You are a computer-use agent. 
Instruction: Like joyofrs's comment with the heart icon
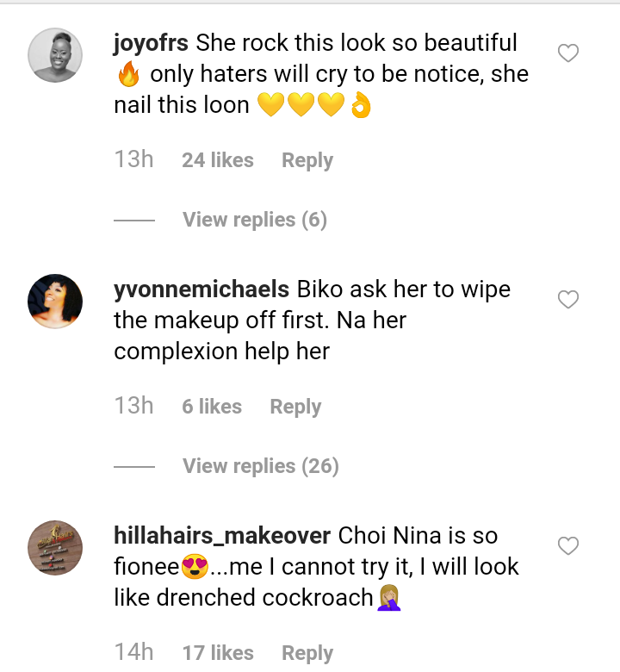[x=568, y=53]
